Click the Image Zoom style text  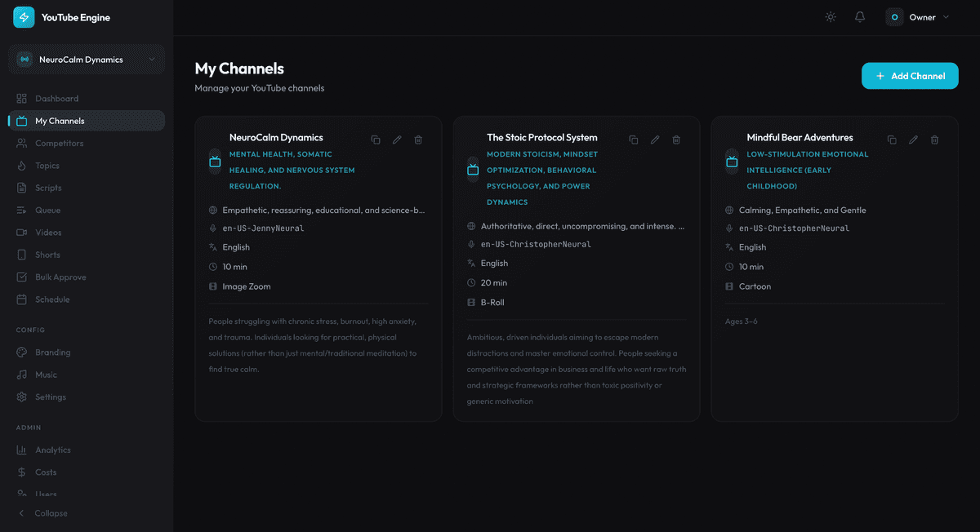point(247,286)
